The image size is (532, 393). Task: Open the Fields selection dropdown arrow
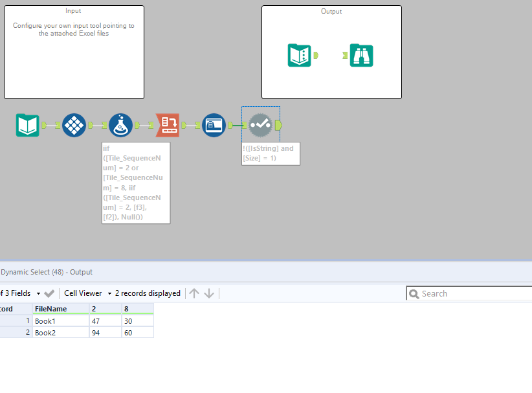(x=38, y=293)
